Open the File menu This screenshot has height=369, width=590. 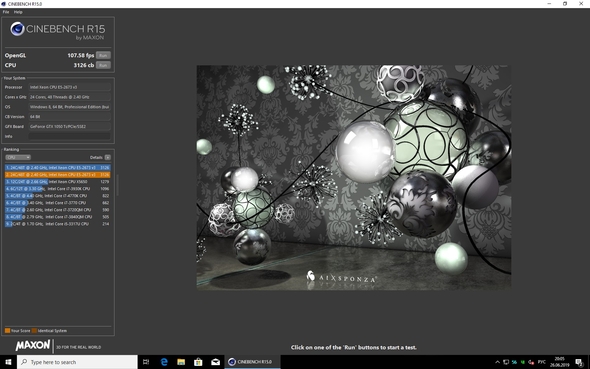(6, 12)
